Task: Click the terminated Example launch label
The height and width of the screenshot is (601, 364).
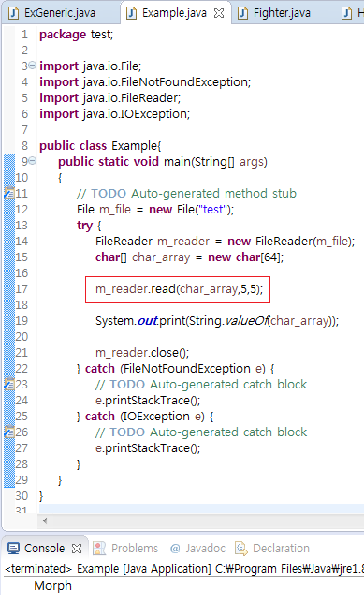Action: (x=184, y=569)
